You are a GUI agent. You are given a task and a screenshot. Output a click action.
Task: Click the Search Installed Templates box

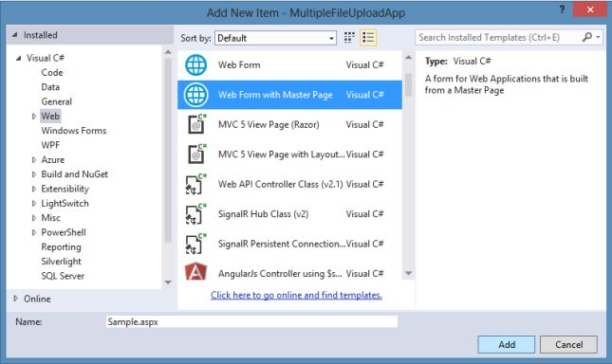click(x=498, y=37)
